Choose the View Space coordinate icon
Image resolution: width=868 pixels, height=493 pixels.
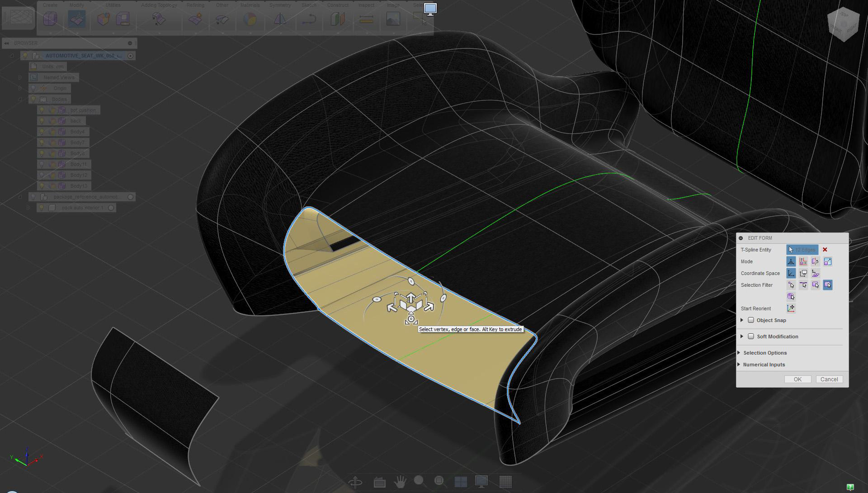(803, 273)
